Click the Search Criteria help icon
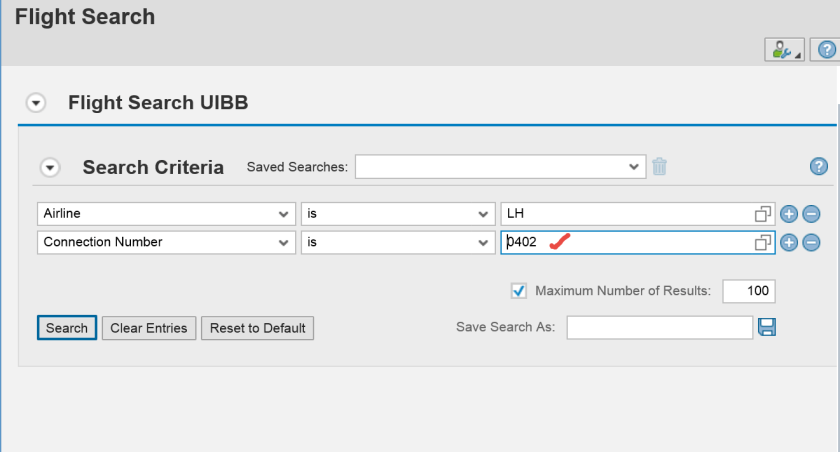This screenshot has height=452, width=840. pyautogui.click(x=819, y=167)
